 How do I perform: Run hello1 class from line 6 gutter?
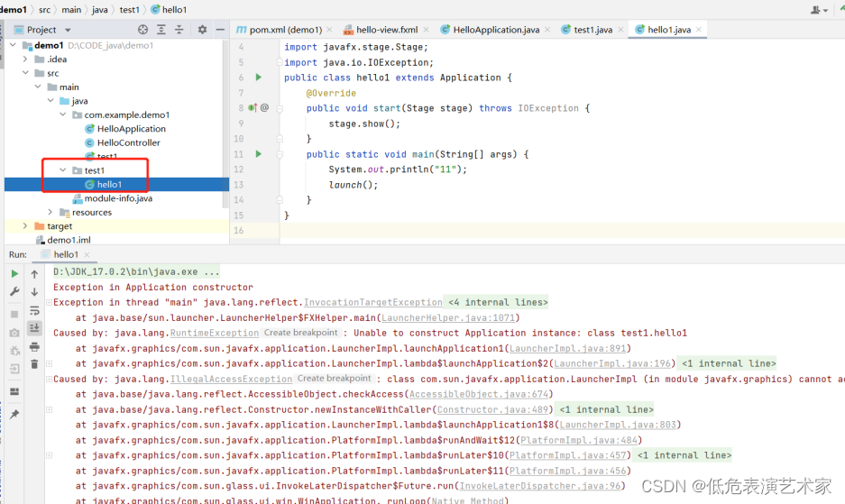pyautogui.click(x=259, y=77)
